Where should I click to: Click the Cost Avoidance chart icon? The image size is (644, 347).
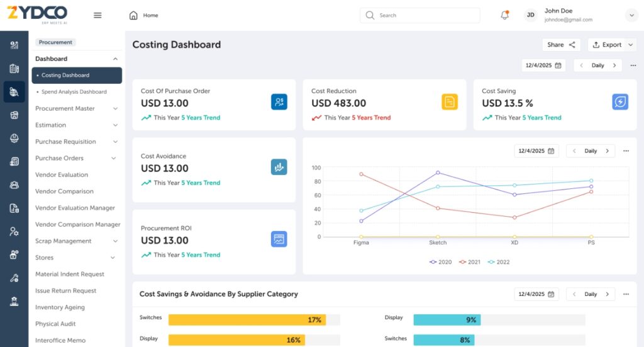coord(279,167)
